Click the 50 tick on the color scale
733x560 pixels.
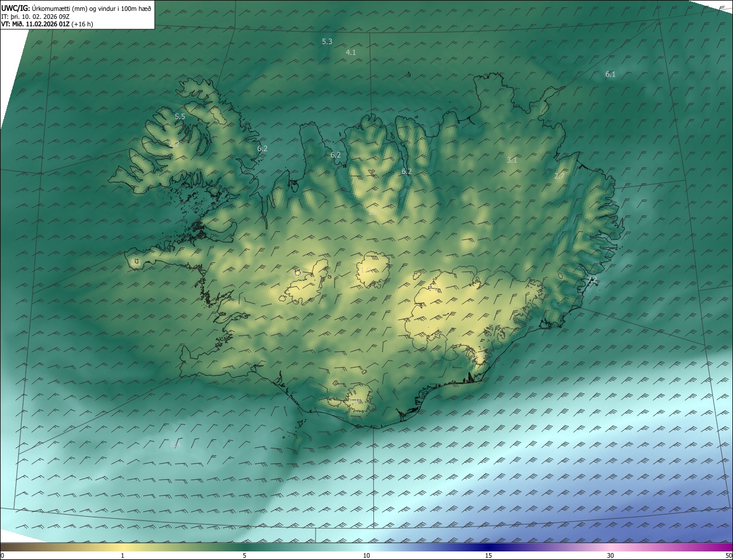(728, 555)
